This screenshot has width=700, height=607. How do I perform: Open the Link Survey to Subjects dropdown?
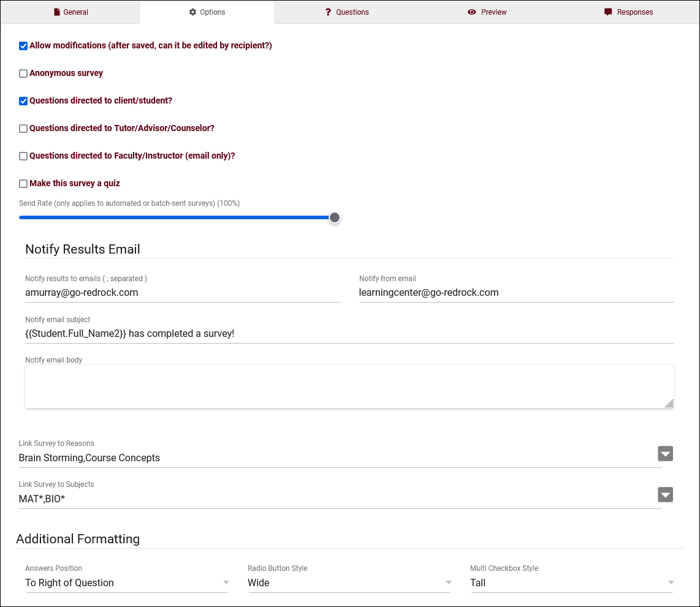pos(665,495)
